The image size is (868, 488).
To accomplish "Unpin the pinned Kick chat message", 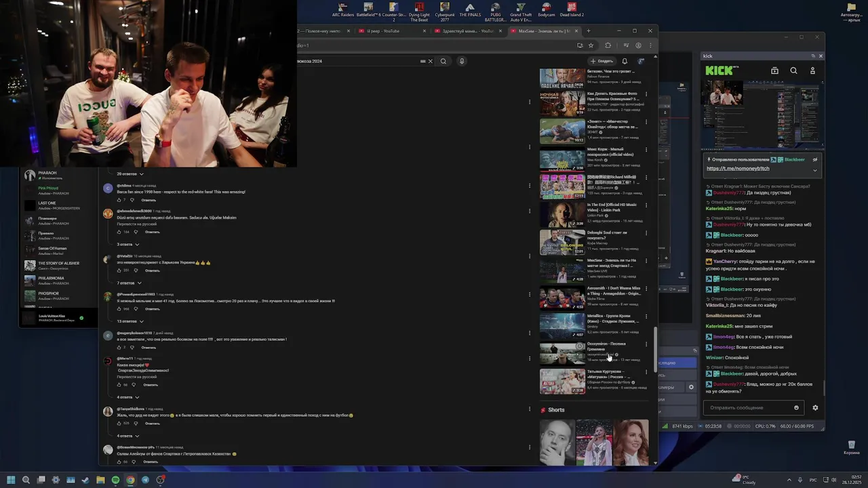I will [815, 160].
